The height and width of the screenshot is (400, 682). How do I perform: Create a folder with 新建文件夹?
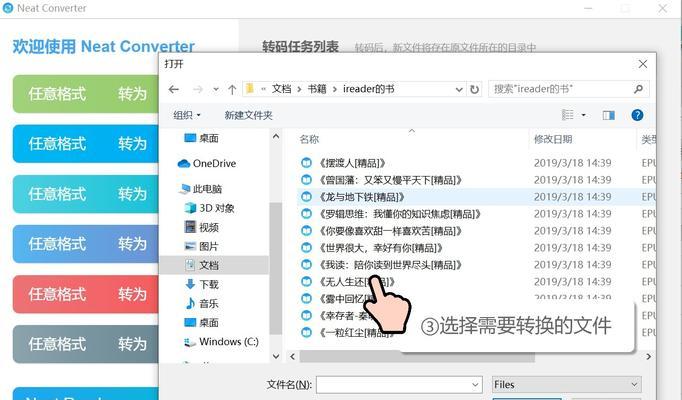point(248,115)
